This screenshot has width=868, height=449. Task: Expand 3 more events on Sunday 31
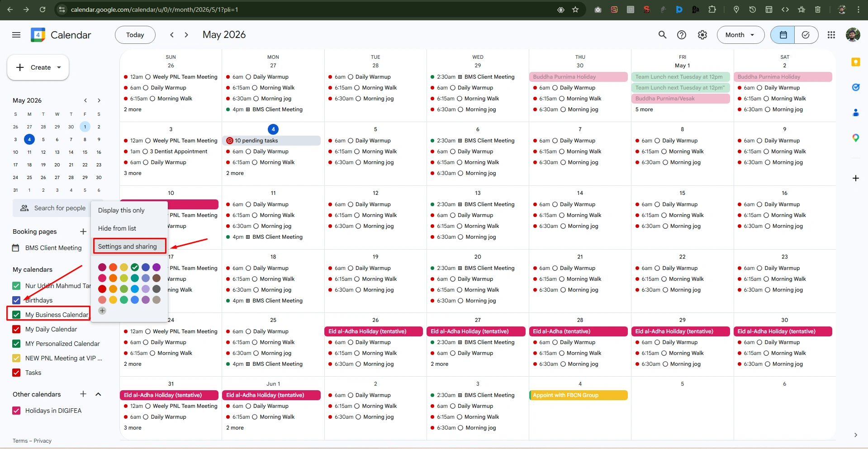[133, 428]
